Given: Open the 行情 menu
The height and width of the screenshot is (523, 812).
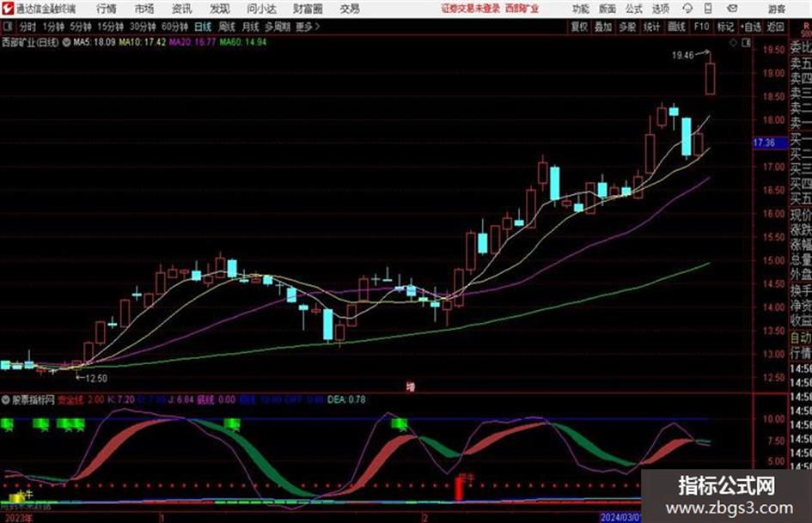Looking at the screenshot, I should coord(107,9).
